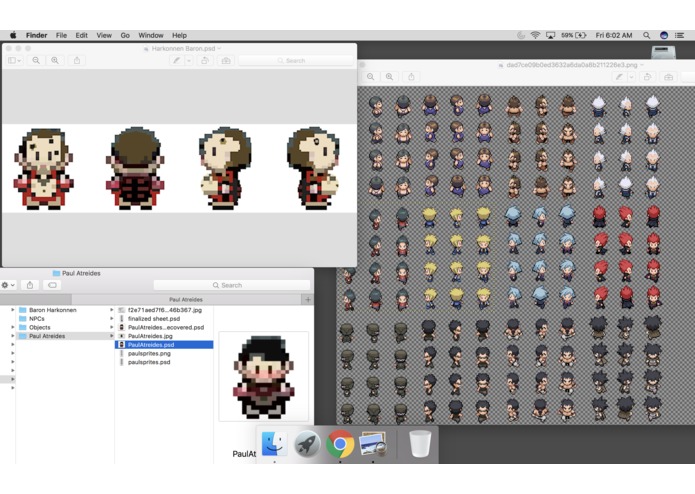Open the Apple menu
695x494 pixels.
tap(13, 35)
